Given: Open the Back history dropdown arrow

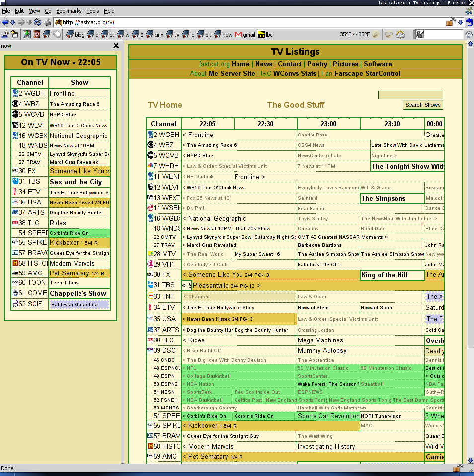Looking at the screenshot, I should pyautogui.click(x=13, y=22).
